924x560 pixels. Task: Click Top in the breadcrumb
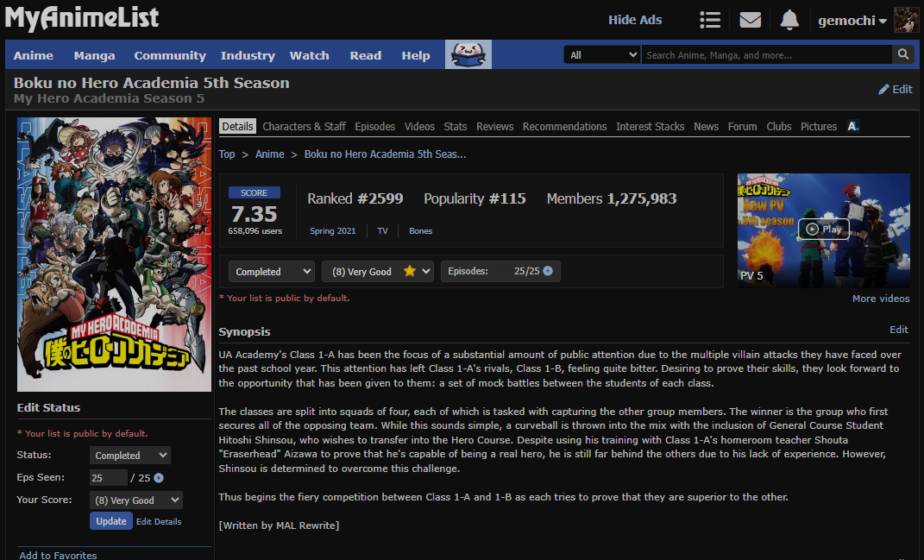click(227, 154)
